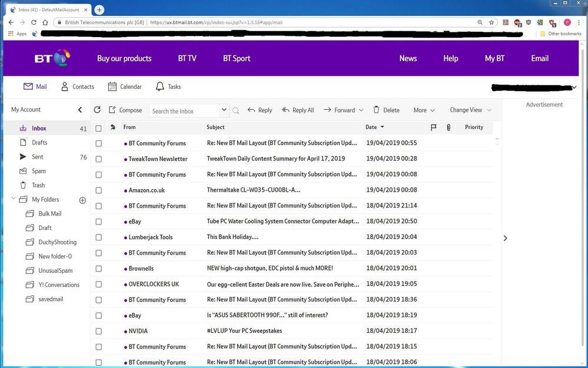This screenshot has height=368, width=588.
Task: Click the Reply All button
Action: tap(298, 110)
